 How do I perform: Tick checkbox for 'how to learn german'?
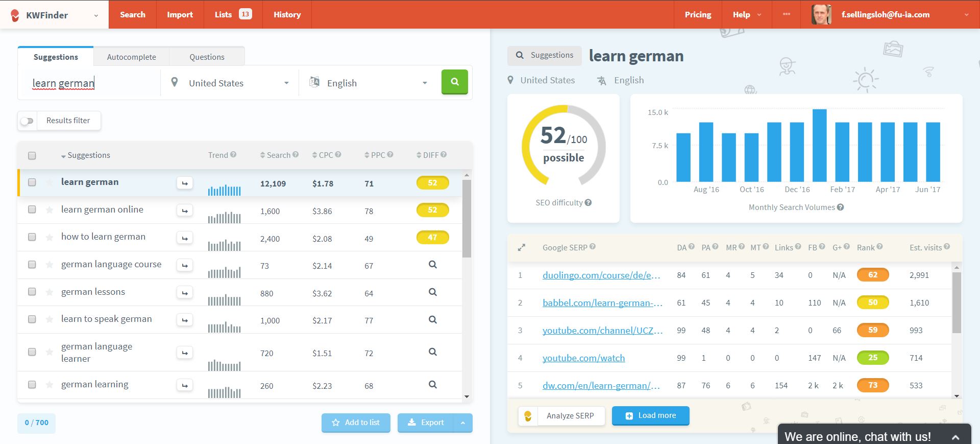(32, 237)
